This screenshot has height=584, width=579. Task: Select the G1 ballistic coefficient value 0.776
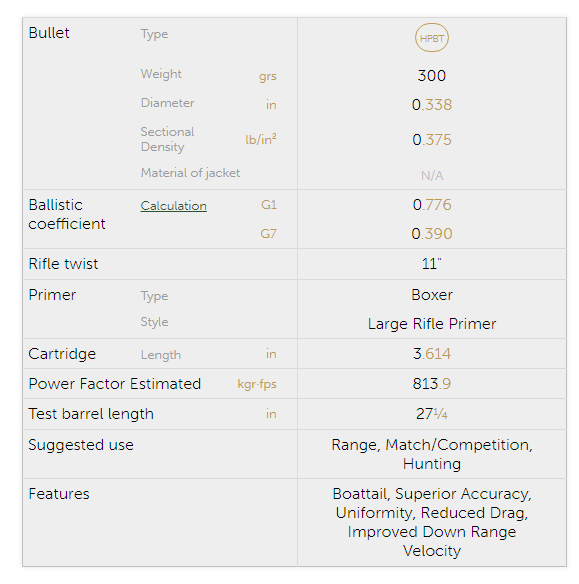pos(432,205)
